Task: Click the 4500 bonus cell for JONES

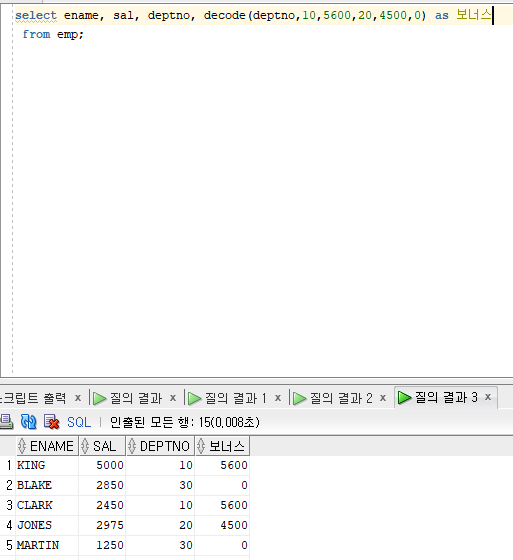Action: (x=222, y=525)
